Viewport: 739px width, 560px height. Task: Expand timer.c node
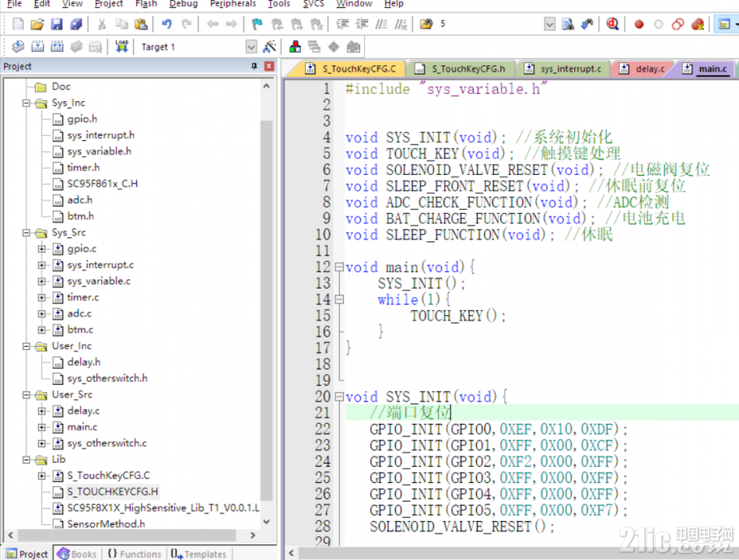[42, 297]
